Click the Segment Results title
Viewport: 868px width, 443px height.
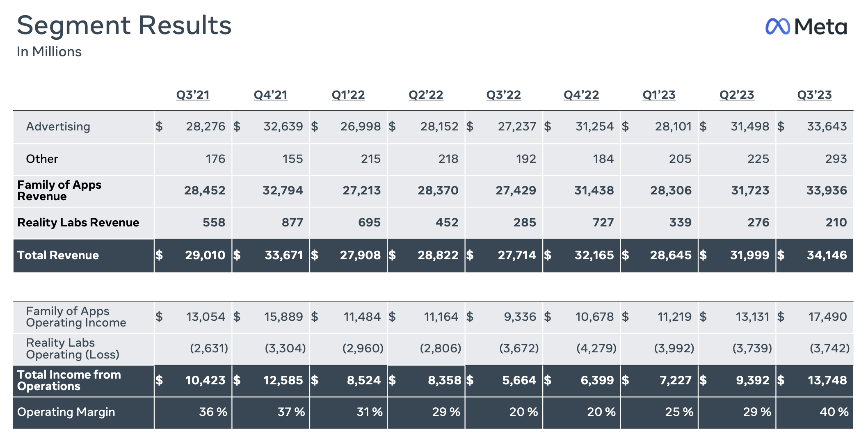click(x=124, y=25)
